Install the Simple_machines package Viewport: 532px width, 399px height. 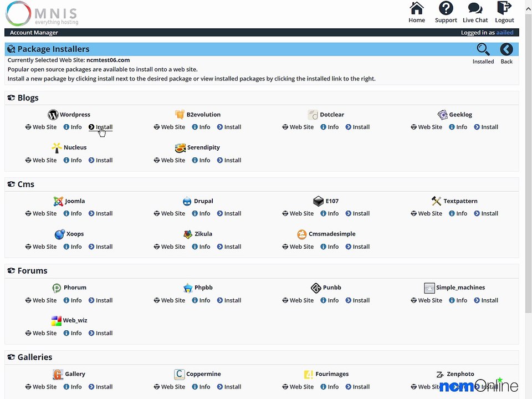[x=486, y=300]
